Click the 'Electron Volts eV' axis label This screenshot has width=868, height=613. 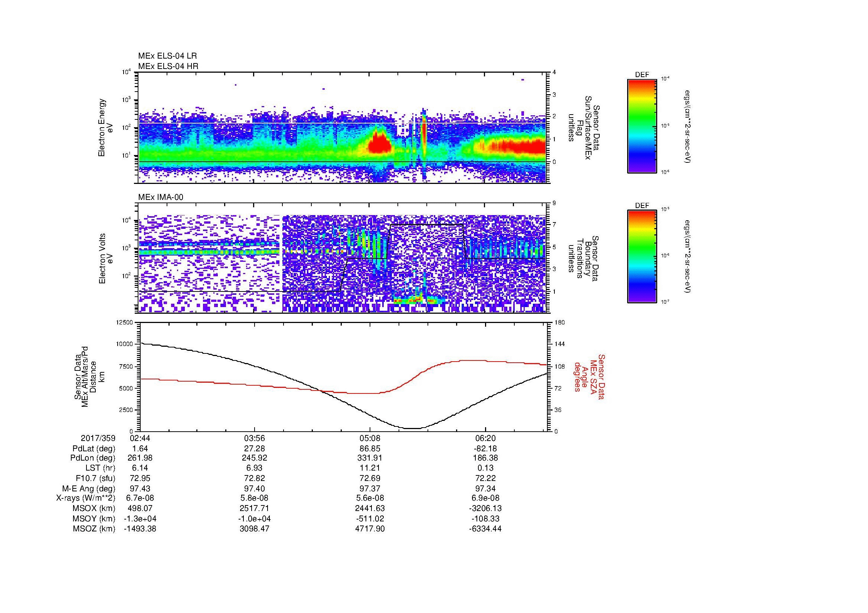tap(105, 258)
